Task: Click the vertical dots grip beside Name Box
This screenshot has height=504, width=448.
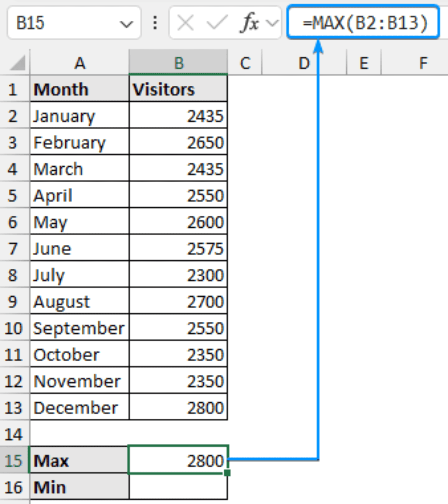Action: pos(155,23)
